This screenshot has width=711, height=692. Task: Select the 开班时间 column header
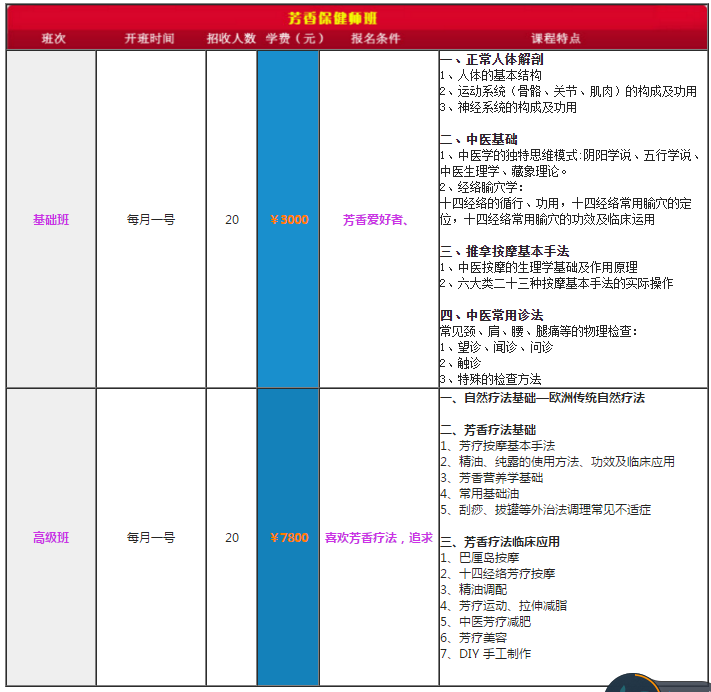coord(150,39)
